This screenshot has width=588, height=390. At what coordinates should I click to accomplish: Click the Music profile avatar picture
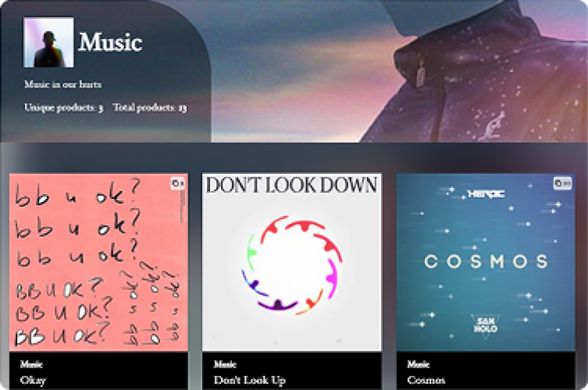tap(48, 42)
